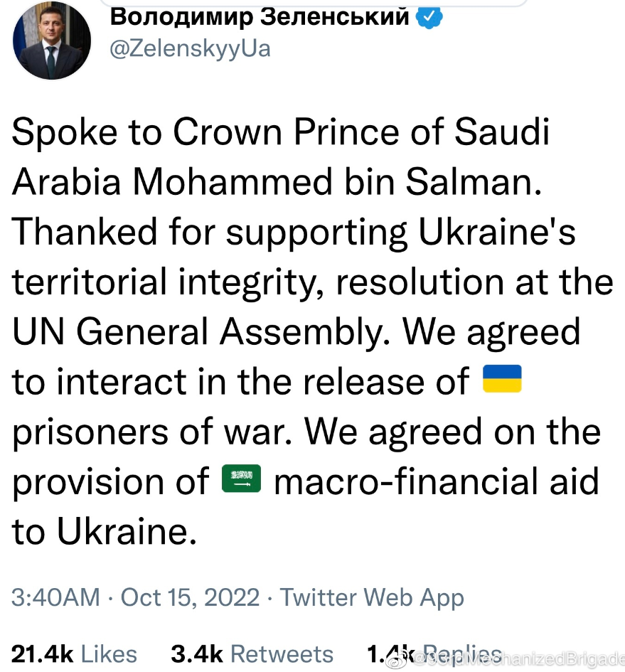
Task: Click the Oct 15, 2022 date
Action: (191, 597)
